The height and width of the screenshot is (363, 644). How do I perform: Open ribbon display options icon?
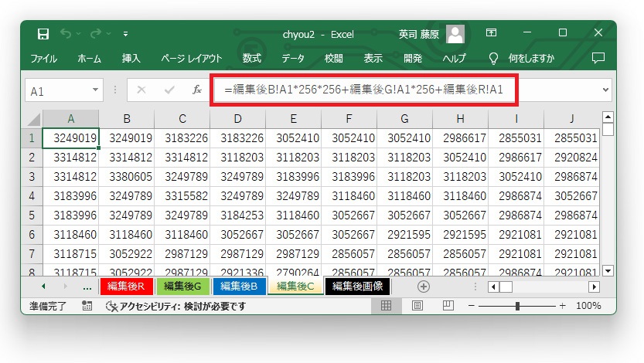491,32
